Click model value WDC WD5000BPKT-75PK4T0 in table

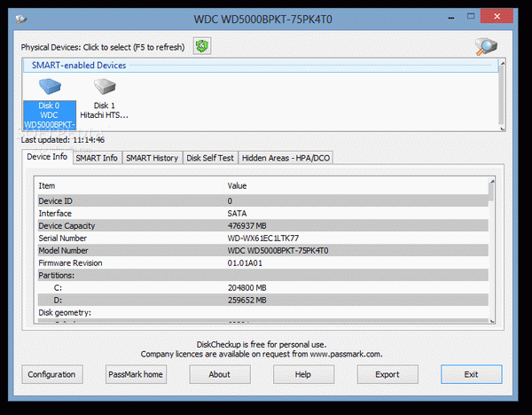(278, 251)
